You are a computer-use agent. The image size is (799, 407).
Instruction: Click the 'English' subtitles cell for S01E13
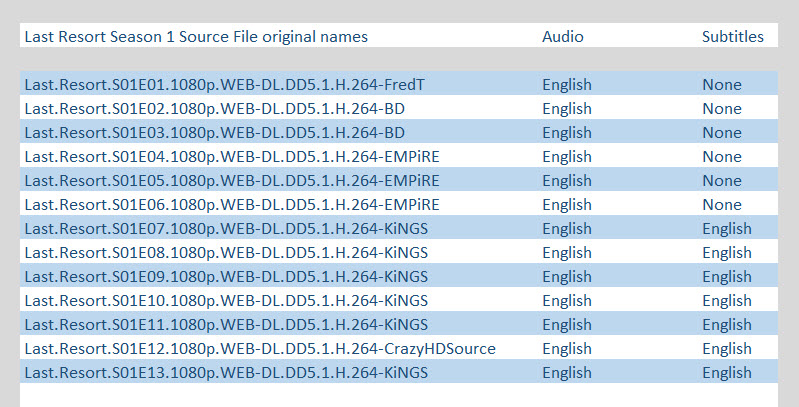coord(727,372)
